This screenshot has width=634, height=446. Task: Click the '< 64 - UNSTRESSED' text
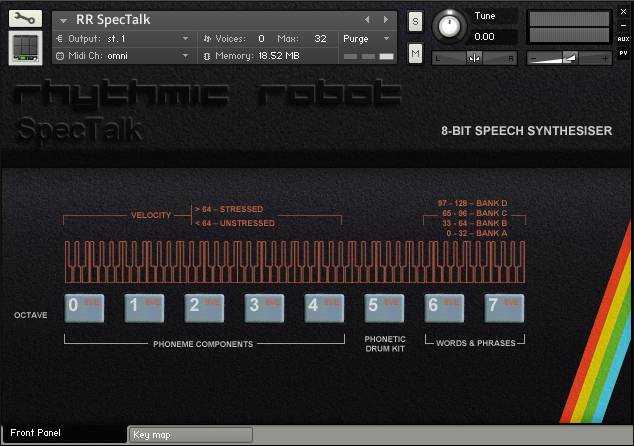pos(235,223)
